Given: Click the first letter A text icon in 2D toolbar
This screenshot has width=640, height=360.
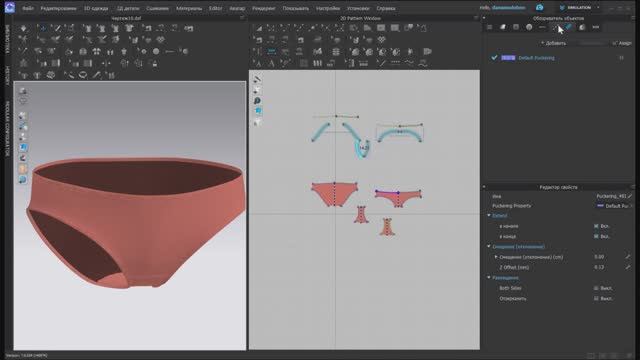Looking at the screenshot, I should pos(258,63).
